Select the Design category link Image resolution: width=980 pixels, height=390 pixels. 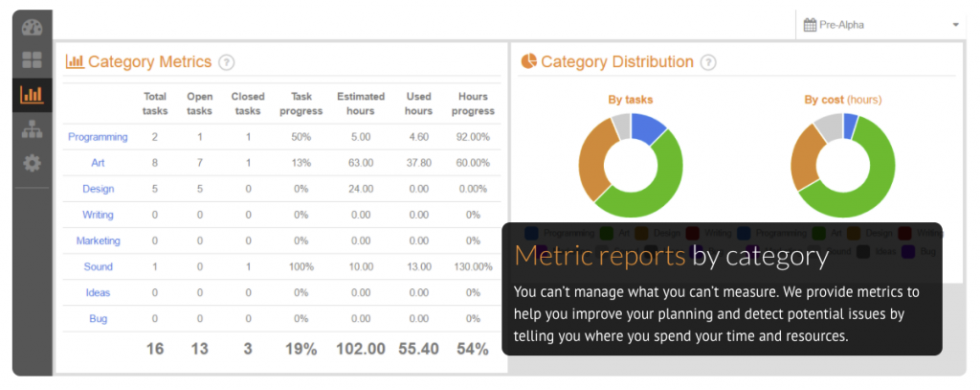tap(98, 189)
